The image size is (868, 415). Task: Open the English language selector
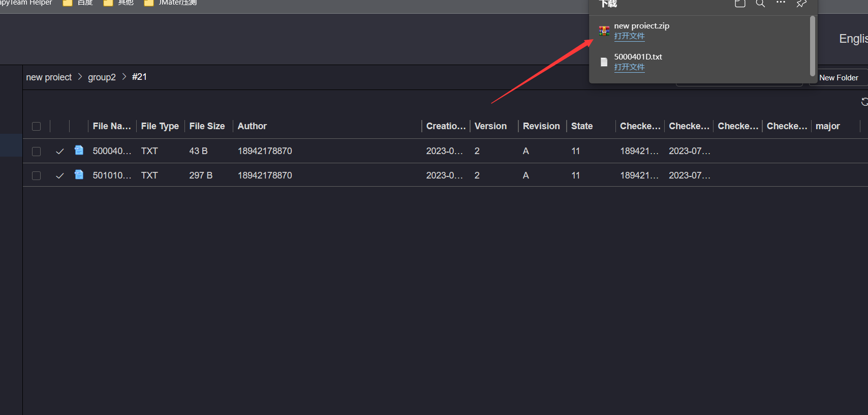click(853, 39)
